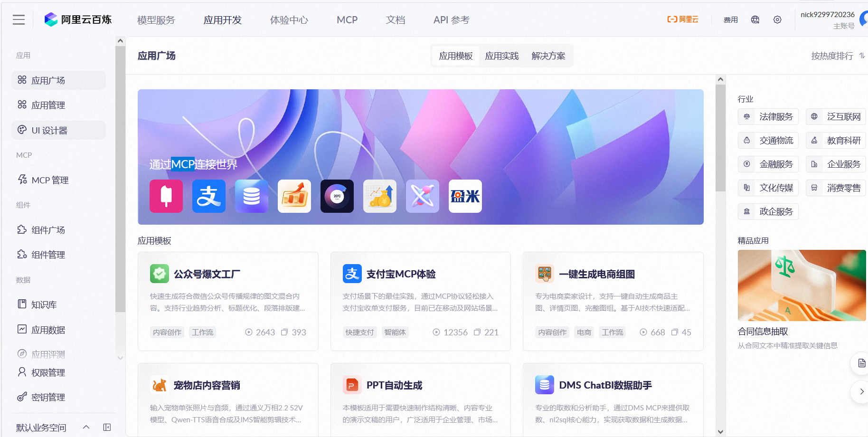The height and width of the screenshot is (437, 868).
Task: Click the 阿里云 link in the header
Action: coord(683,19)
